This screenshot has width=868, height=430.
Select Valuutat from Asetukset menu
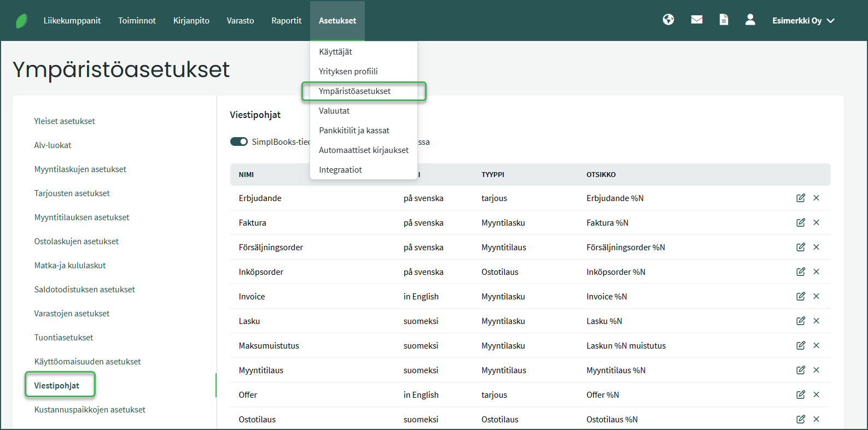coord(334,111)
